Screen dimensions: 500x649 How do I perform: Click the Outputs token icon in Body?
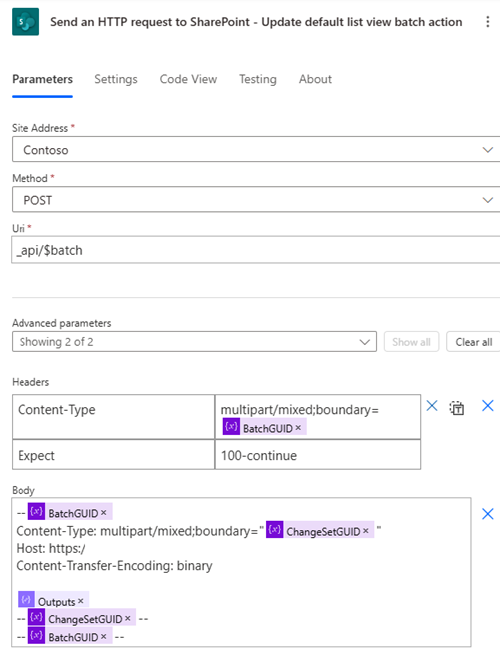tap(26, 599)
